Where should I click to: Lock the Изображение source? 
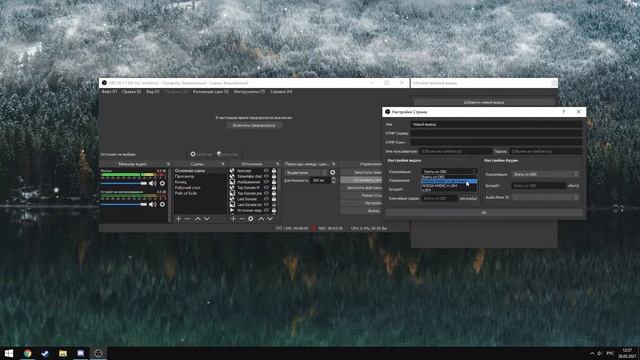(x=274, y=182)
